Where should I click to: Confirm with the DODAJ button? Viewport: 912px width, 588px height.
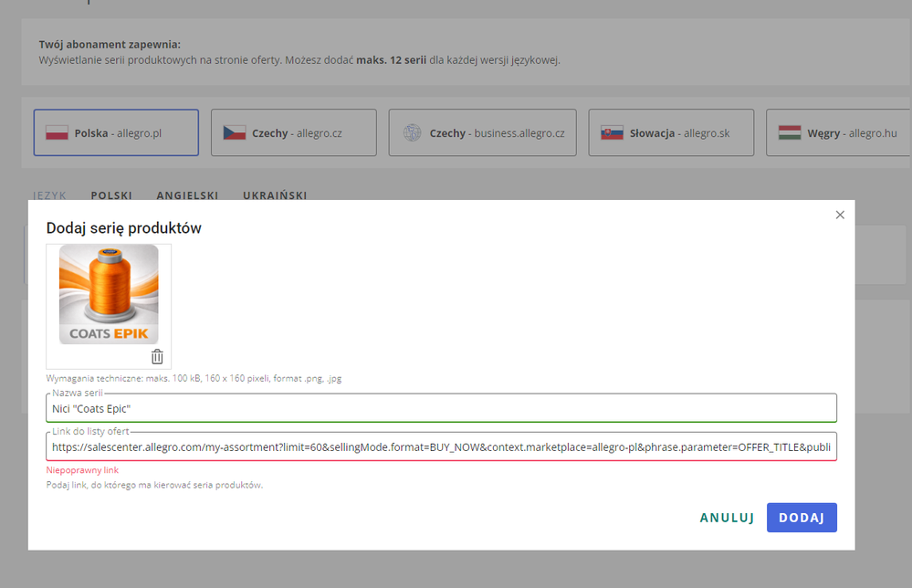(802, 518)
